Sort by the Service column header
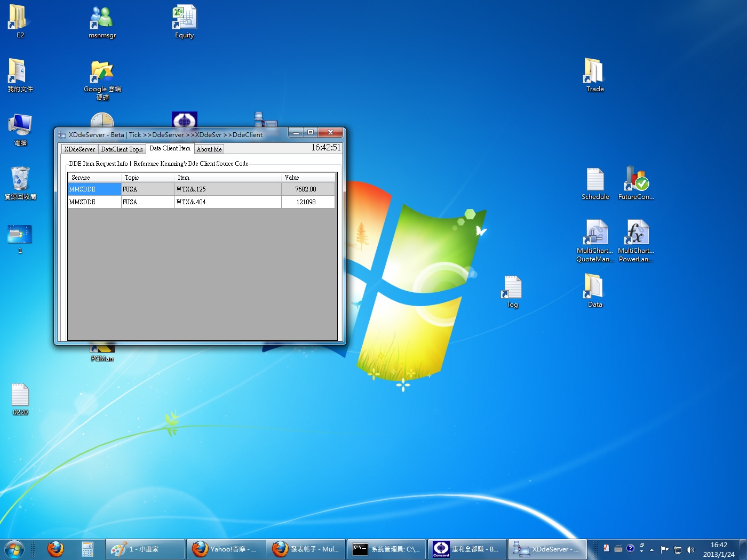Screen dimensions: 747x560 pyautogui.click(x=95, y=178)
